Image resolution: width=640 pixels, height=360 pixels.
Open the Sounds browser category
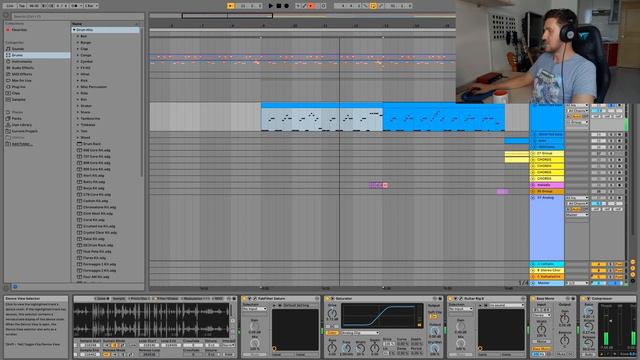[18, 49]
